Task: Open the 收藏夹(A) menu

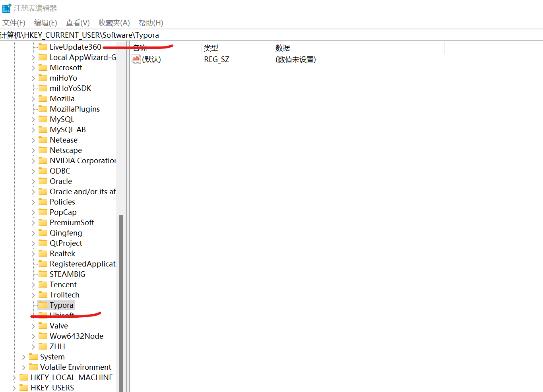Action: pos(114,23)
